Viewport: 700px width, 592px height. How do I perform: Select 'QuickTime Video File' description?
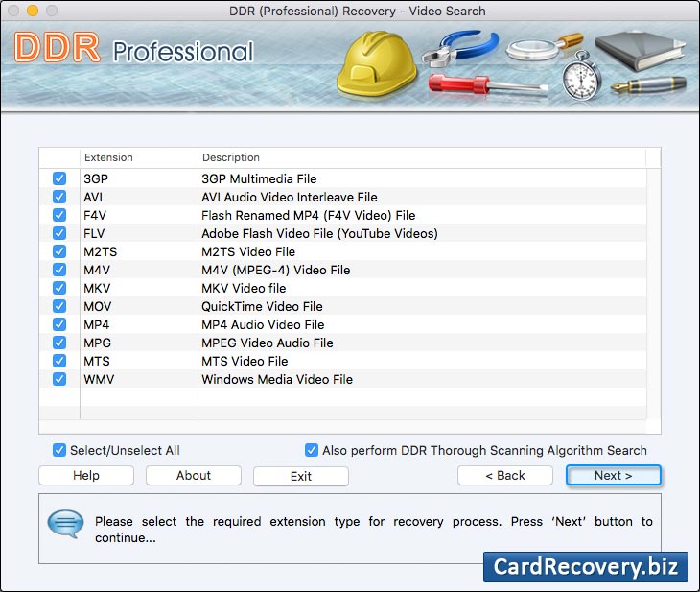coord(262,306)
